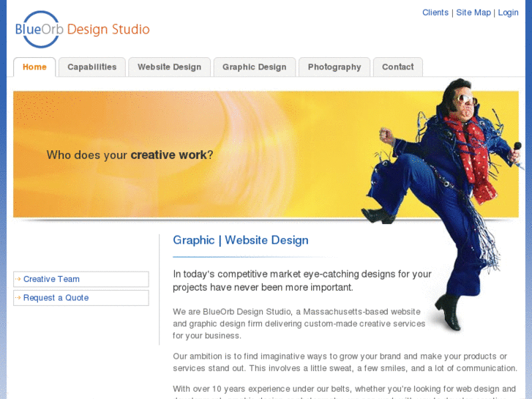Click the paragraph starting 'Our ambition is to find'
Screen dimensions: 532x399
point(345,362)
